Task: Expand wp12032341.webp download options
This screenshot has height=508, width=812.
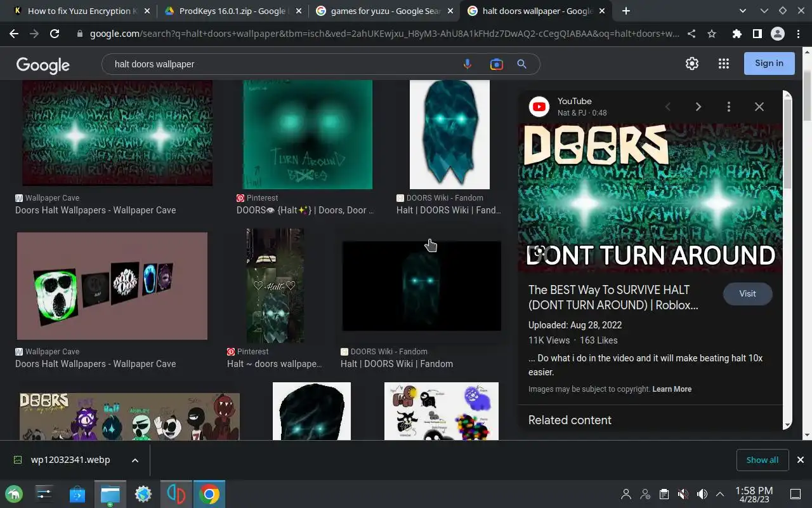Action: click(x=134, y=460)
